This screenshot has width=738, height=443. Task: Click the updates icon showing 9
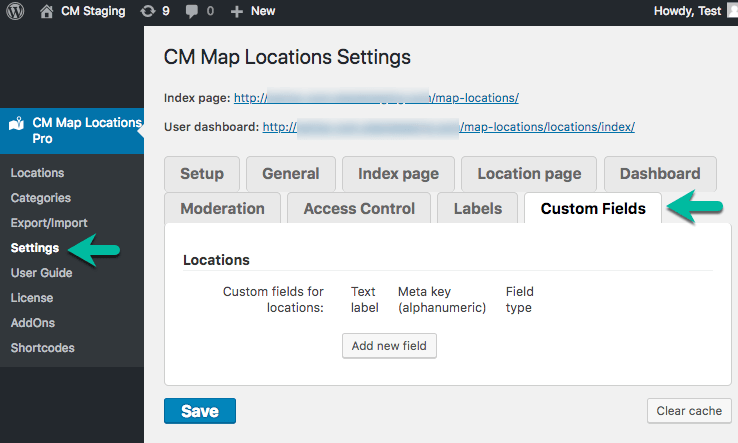click(x=148, y=12)
